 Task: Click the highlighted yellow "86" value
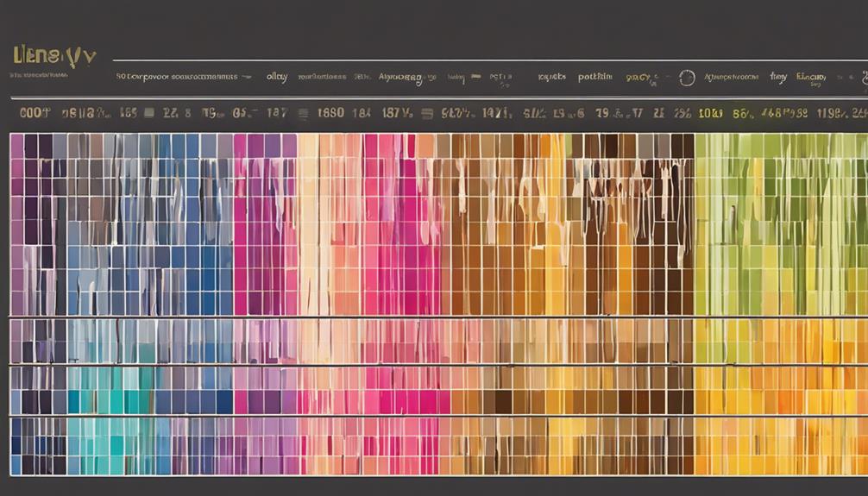[741, 112]
